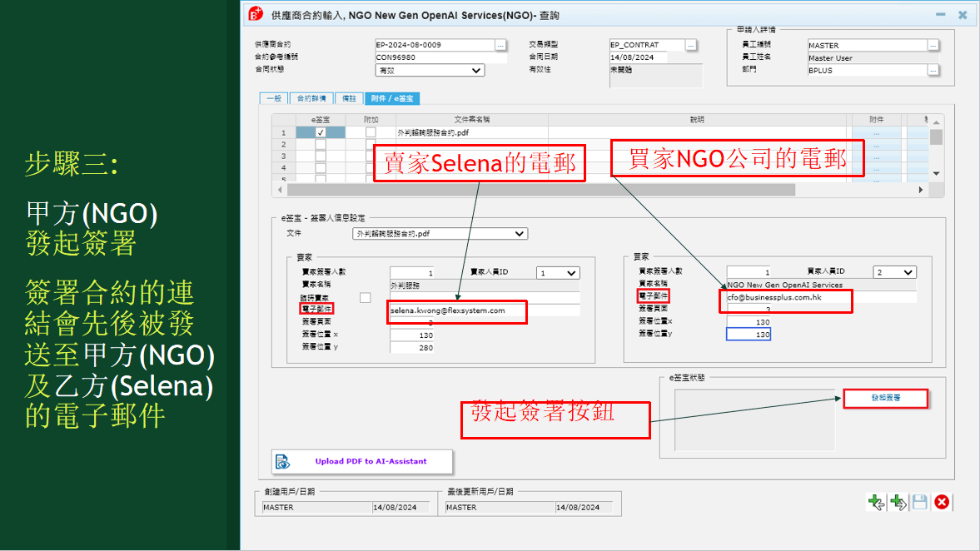Switch to the 備註 tab

[350, 98]
